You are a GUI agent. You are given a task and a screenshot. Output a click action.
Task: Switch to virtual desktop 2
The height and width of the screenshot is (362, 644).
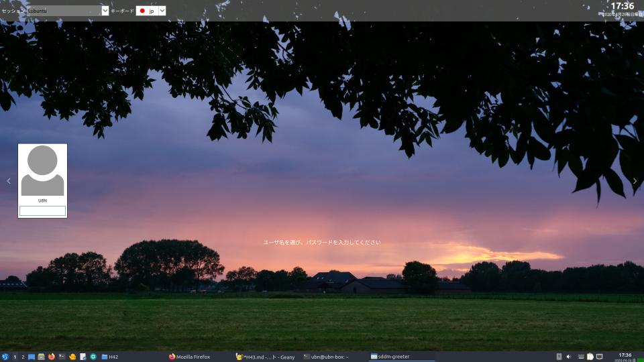pos(23,357)
